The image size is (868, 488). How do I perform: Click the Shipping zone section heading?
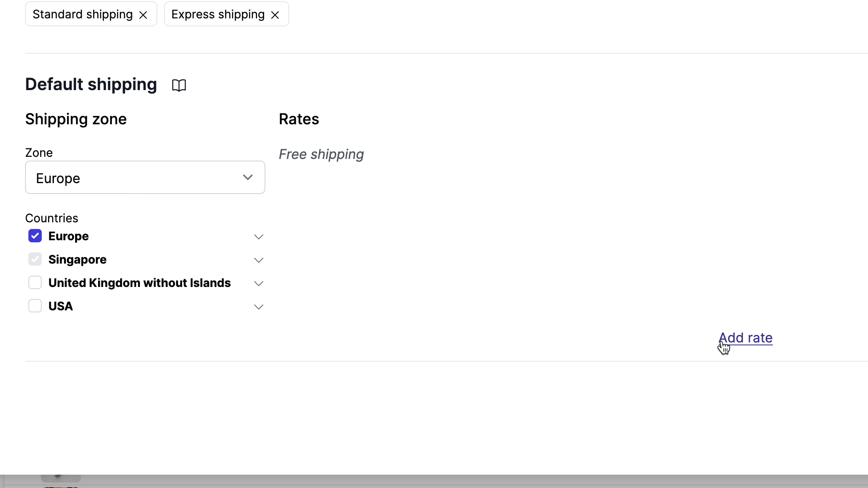(x=76, y=119)
